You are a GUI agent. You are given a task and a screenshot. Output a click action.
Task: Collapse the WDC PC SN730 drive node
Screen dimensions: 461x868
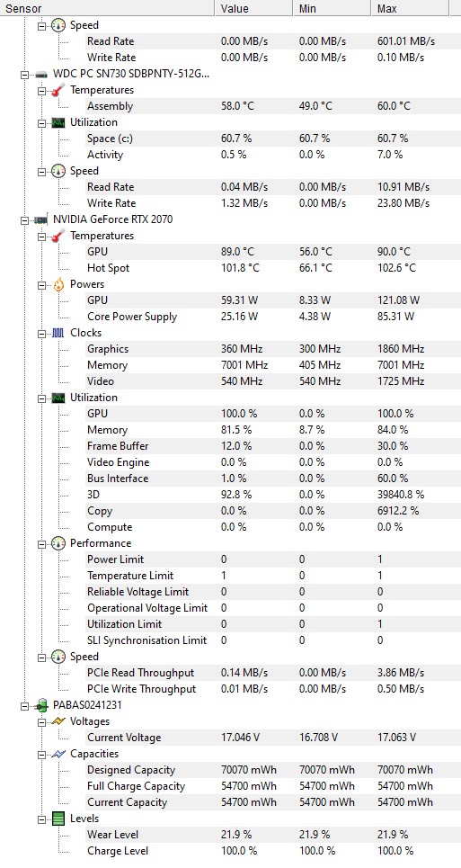coord(24,74)
